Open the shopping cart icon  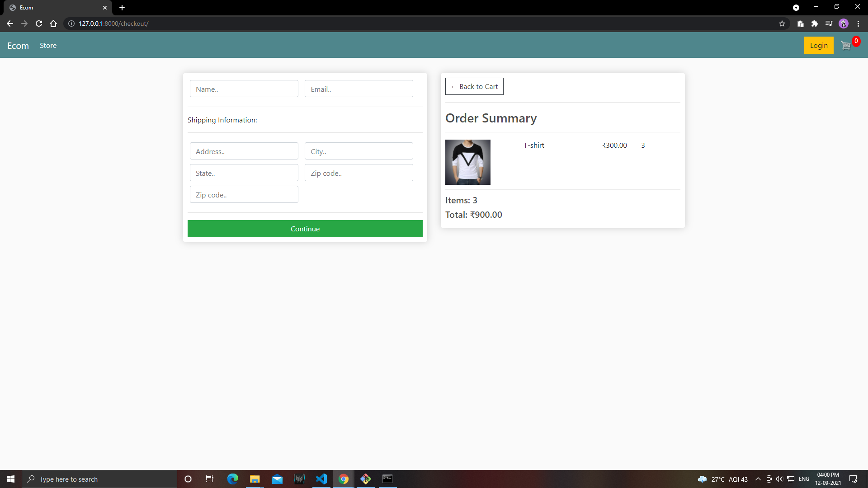click(845, 45)
